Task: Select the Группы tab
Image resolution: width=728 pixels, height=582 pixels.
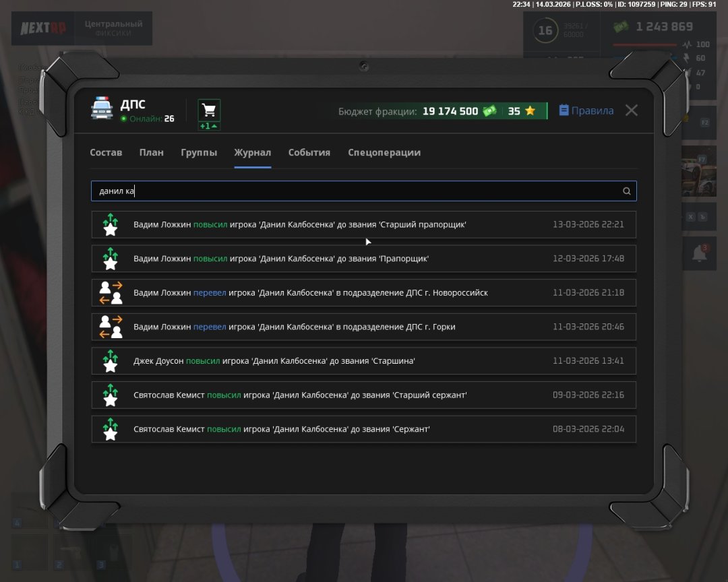Action: tap(199, 152)
